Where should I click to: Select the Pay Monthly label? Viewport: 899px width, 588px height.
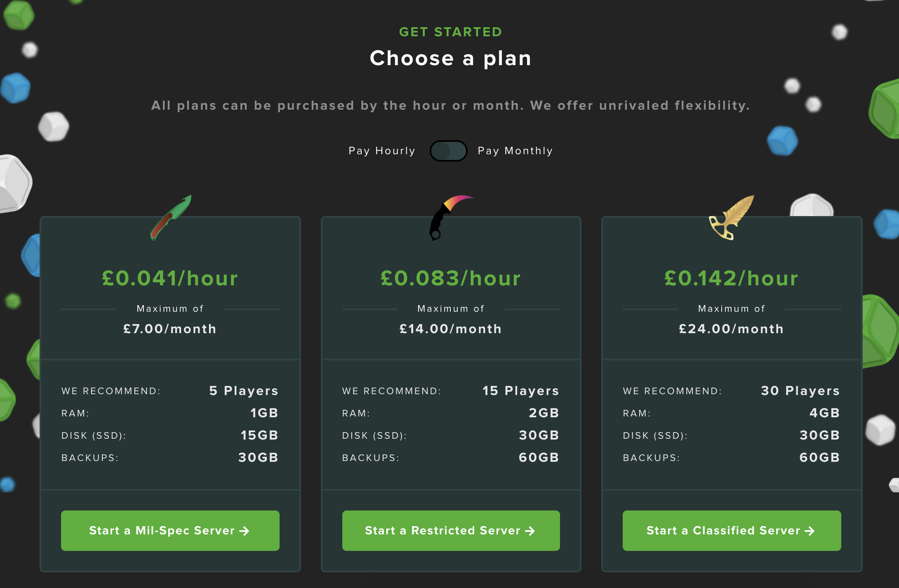515,151
